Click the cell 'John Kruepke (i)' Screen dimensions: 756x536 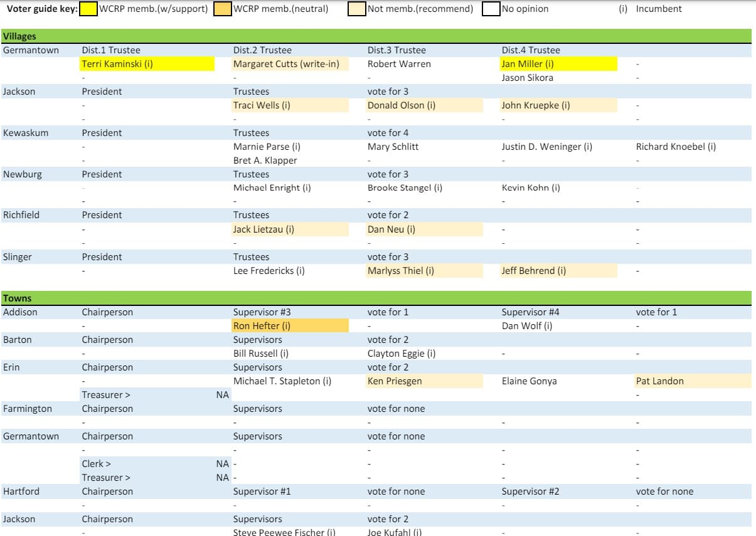tap(558, 105)
